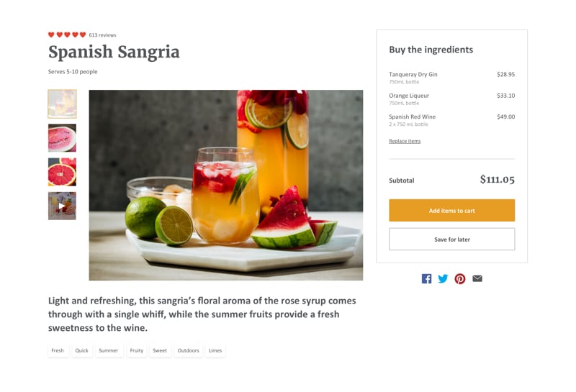Viewport: 576px width, 392px height.
Task: Select the Limes tag
Action: [215, 350]
